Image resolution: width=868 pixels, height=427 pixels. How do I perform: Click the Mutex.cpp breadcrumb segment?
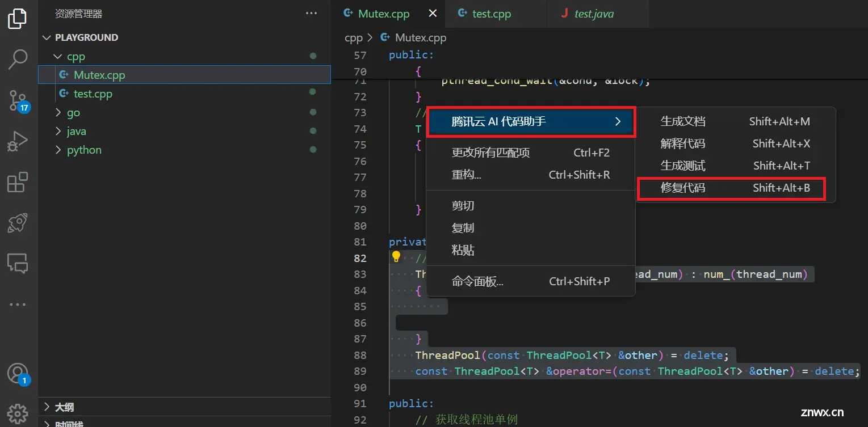click(421, 38)
